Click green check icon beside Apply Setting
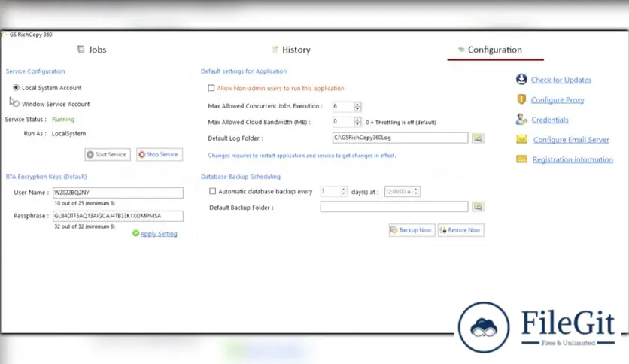629x364 pixels. tap(135, 233)
